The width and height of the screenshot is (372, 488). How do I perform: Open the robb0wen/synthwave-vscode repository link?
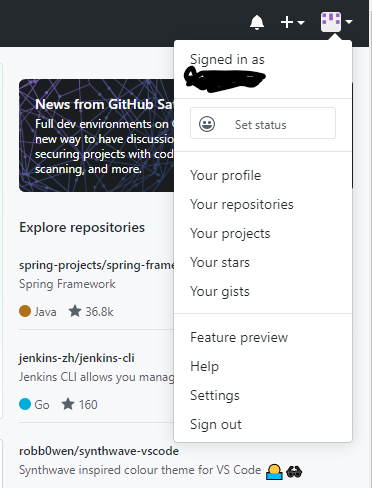(99, 451)
